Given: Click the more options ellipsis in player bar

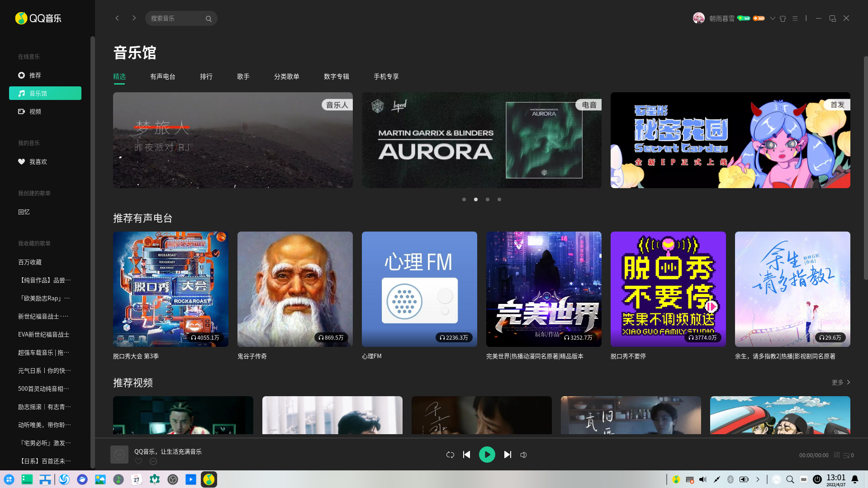Looking at the screenshot, I should tap(153, 461).
